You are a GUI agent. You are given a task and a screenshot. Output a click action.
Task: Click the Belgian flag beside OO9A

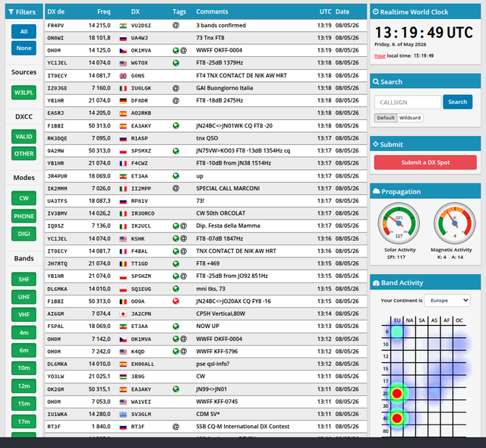(123, 301)
